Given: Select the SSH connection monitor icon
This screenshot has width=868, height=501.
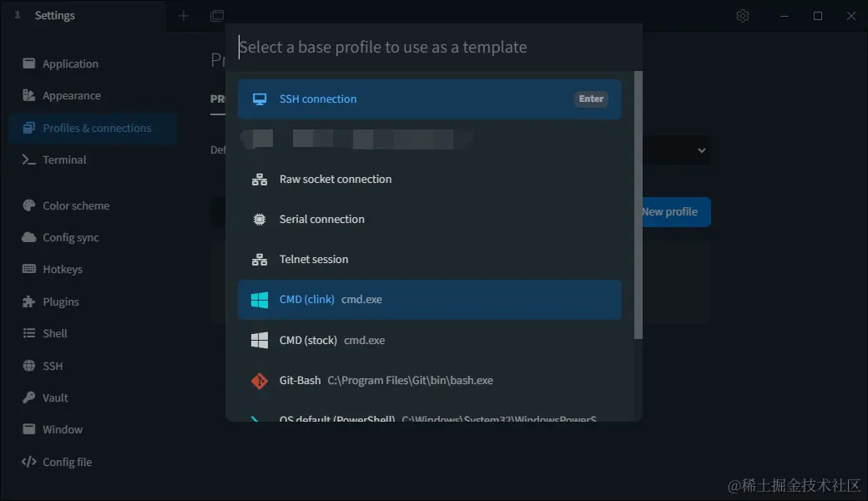Looking at the screenshot, I should coord(259,99).
